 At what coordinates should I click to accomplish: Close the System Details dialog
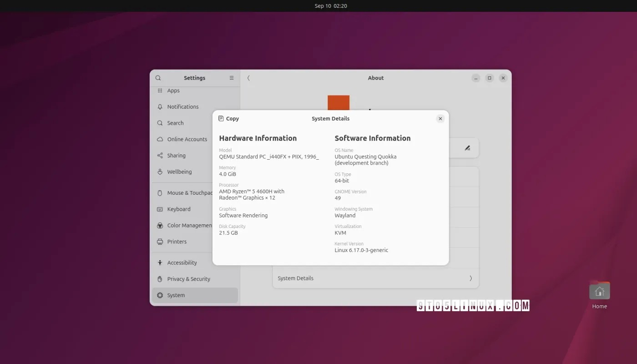pos(440,118)
